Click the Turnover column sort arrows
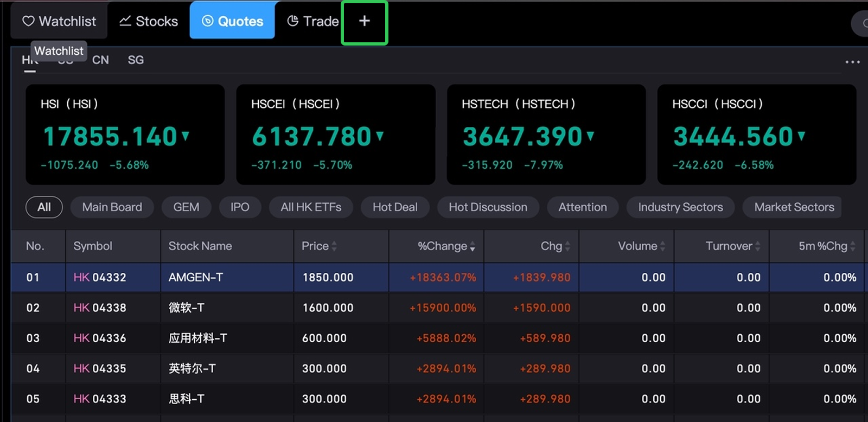Image resolution: width=868 pixels, height=422 pixels. [757, 246]
